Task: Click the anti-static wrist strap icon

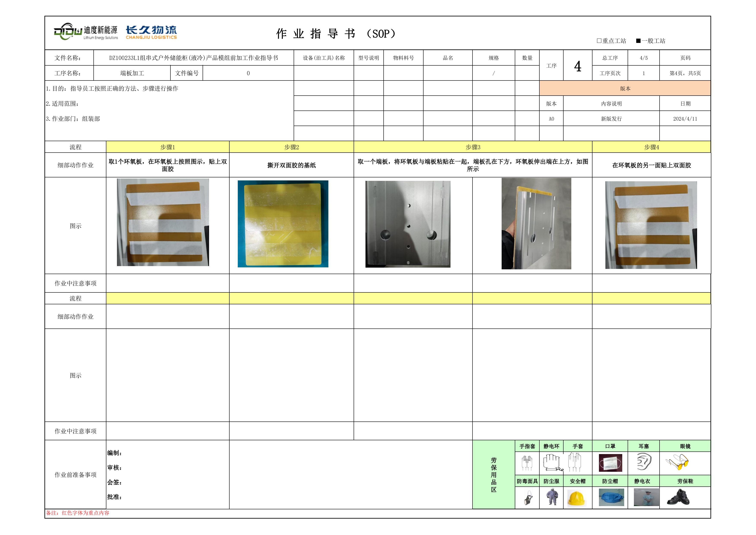Action: 551,463
